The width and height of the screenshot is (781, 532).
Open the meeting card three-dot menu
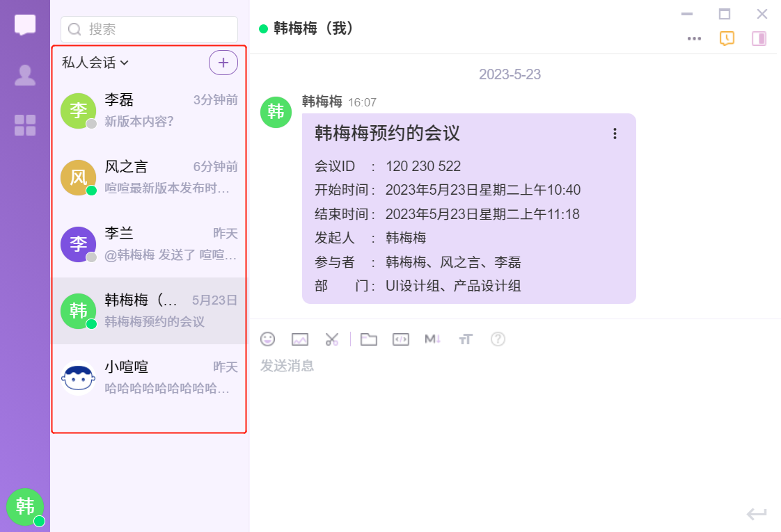[x=615, y=134]
